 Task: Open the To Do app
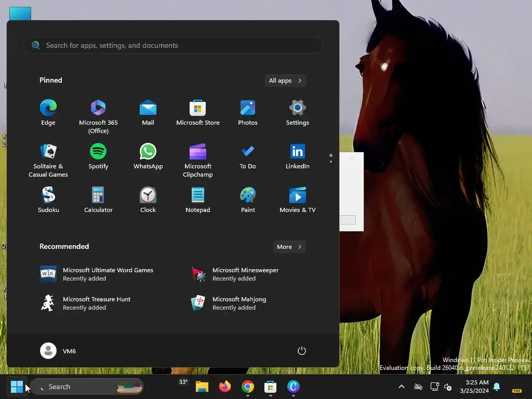point(248,157)
